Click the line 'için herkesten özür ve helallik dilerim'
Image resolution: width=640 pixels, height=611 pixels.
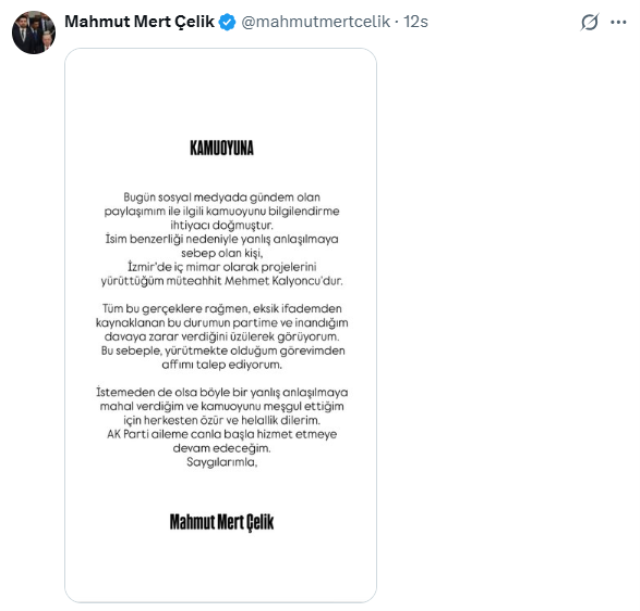pyautogui.click(x=222, y=420)
